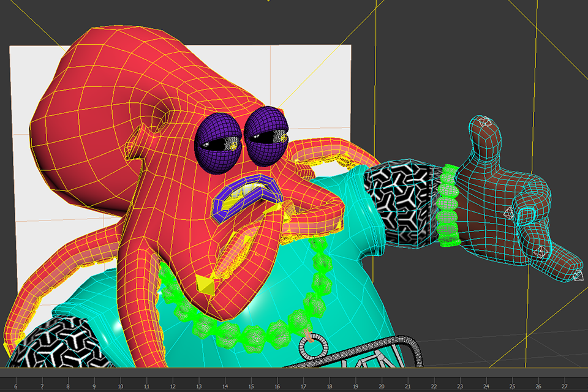The width and height of the screenshot is (588, 392).
Task: Select frame 19 on the timeline
Action: (355, 386)
